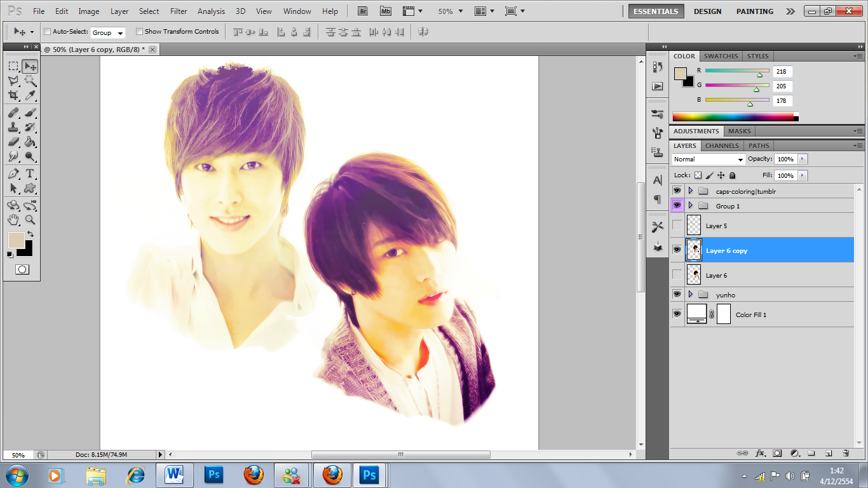Open the History panel icon
Viewport: 868px width, 488px height.
coord(658,67)
